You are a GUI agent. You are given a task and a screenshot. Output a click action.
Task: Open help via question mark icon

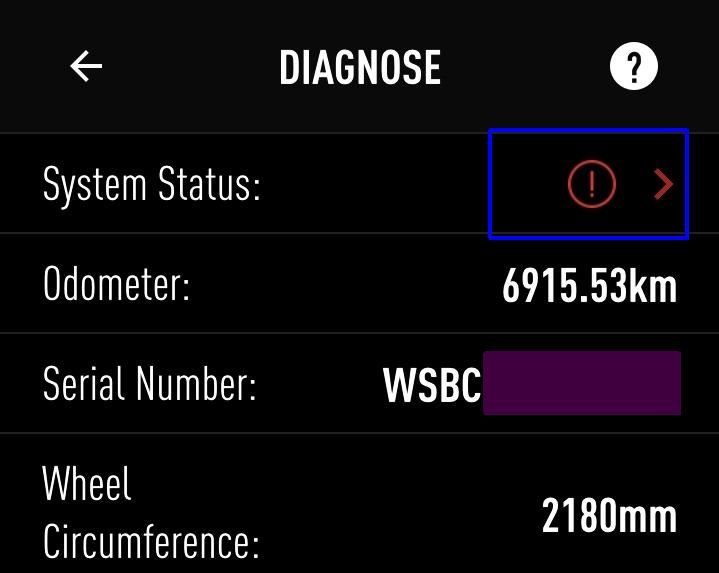633,67
